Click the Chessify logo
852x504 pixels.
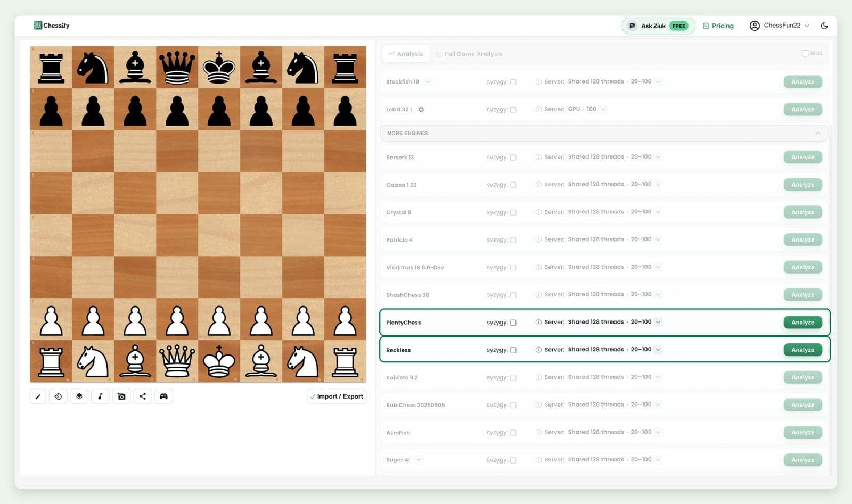(52, 26)
